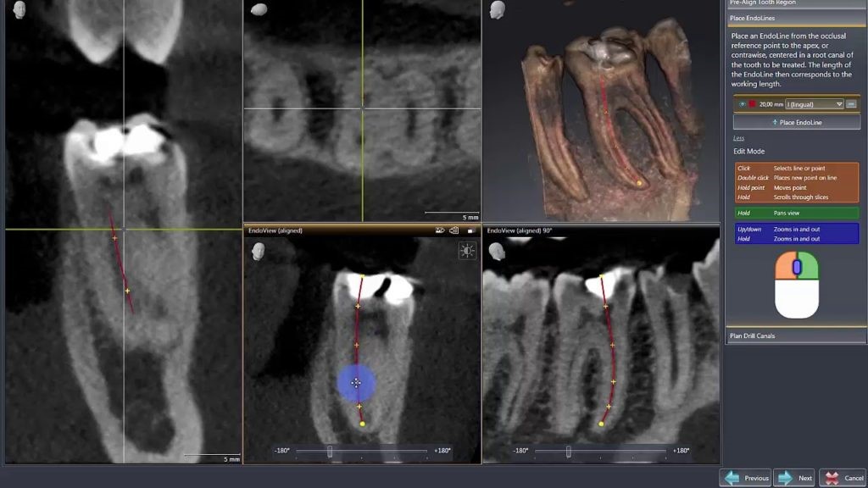Open the l (lingual) canal dropdown

tap(815, 104)
